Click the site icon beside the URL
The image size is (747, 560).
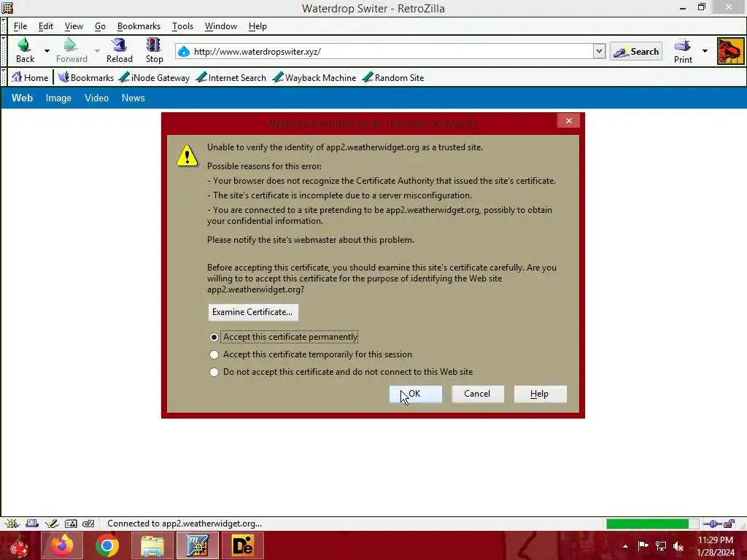coord(184,52)
